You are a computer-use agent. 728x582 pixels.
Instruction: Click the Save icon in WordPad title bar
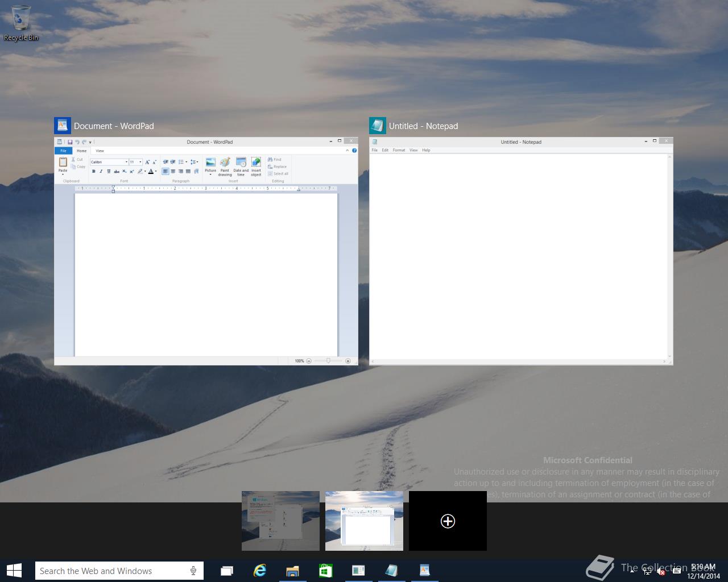70,142
